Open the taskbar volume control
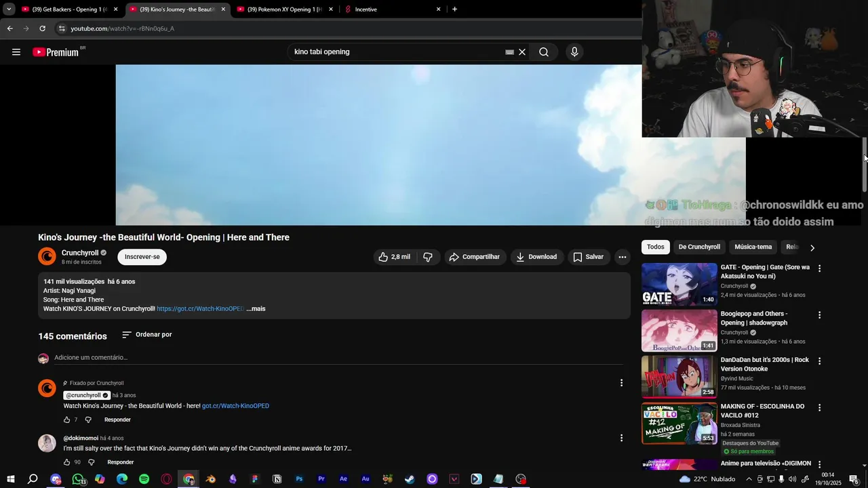 pyautogui.click(x=792, y=479)
